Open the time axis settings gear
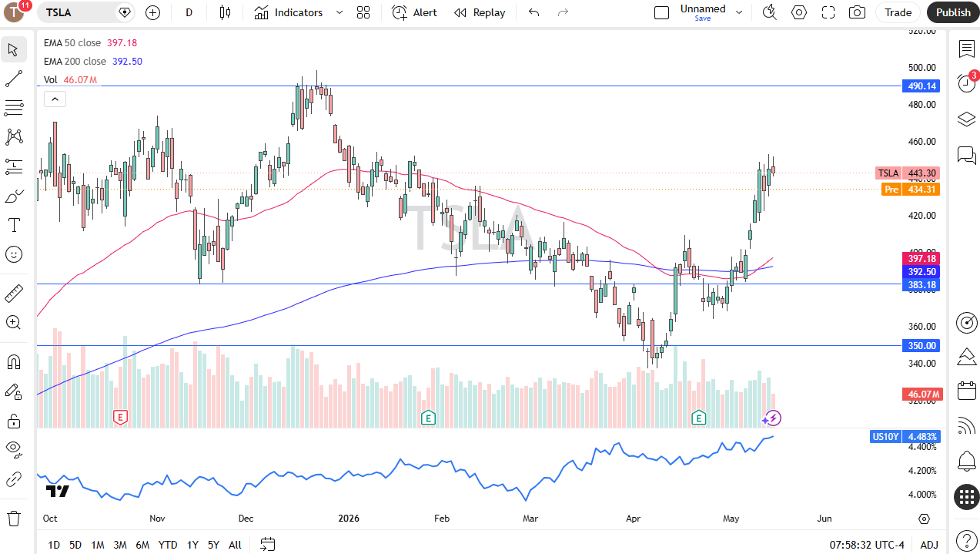Screen dimensions: 980x554 (924, 519)
